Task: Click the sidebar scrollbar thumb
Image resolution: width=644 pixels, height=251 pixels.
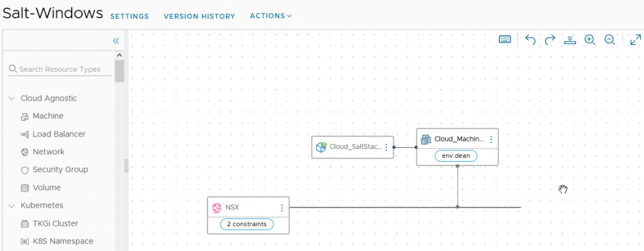Action: (x=119, y=71)
